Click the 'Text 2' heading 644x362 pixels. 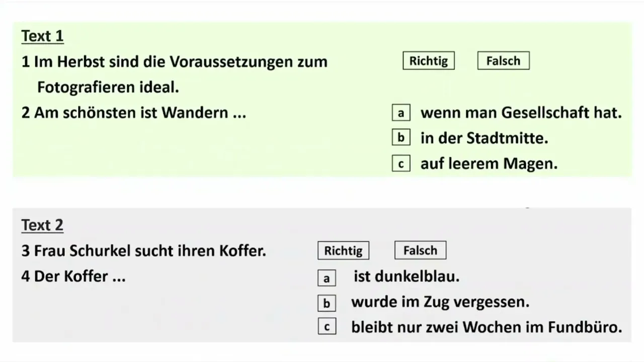click(x=42, y=225)
